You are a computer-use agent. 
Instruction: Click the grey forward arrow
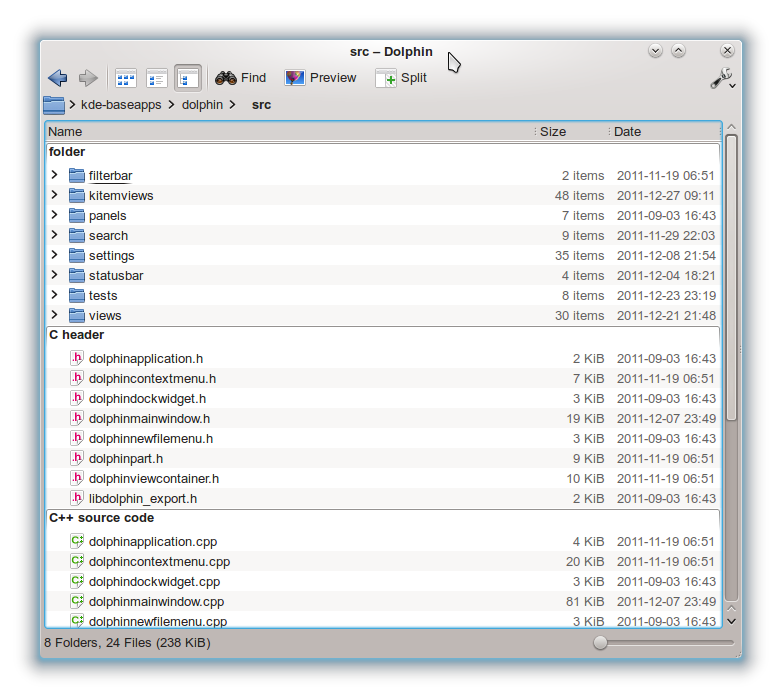pos(89,78)
